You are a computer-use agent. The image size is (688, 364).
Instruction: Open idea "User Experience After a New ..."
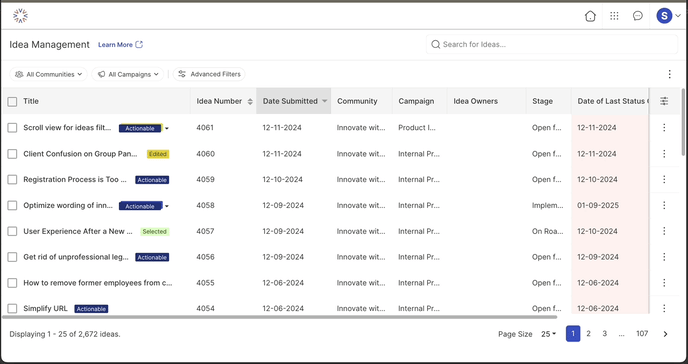pos(78,231)
